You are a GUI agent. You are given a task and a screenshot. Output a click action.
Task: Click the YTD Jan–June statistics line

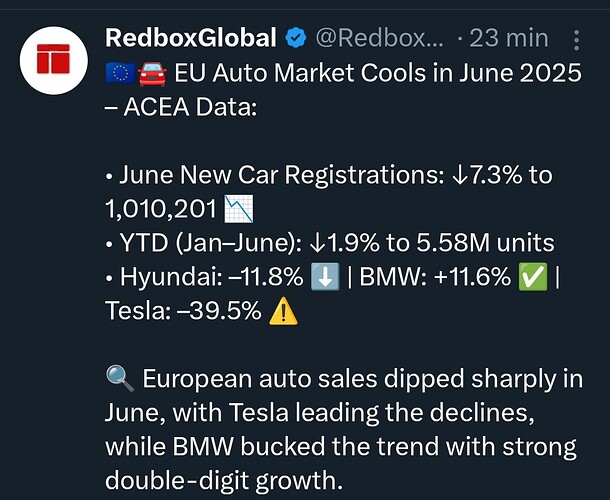coord(330,243)
